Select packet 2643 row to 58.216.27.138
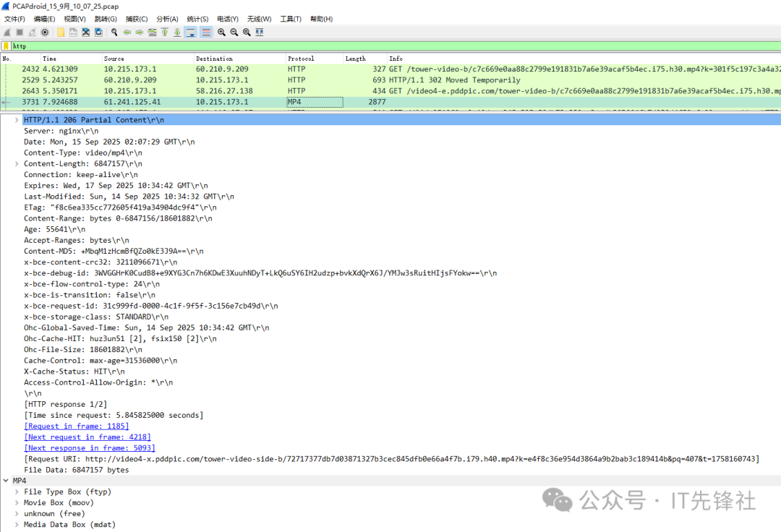The height and width of the screenshot is (532, 781). (390, 91)
